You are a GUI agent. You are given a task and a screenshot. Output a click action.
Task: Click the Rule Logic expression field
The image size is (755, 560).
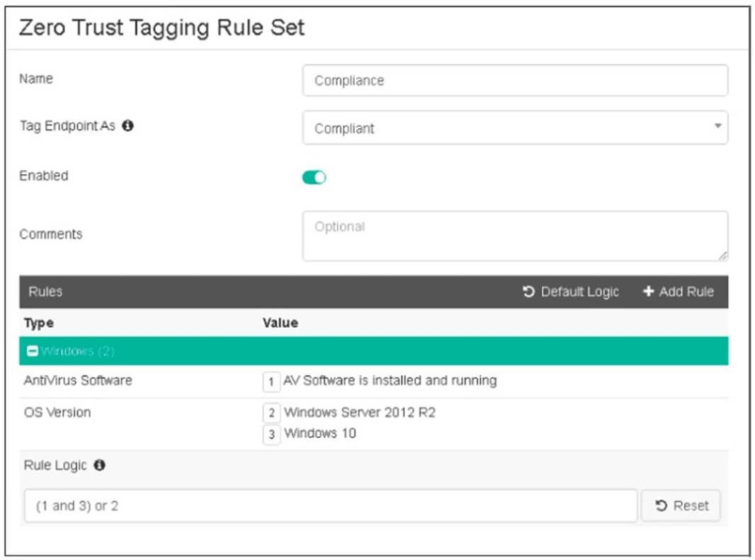point(330,505)
